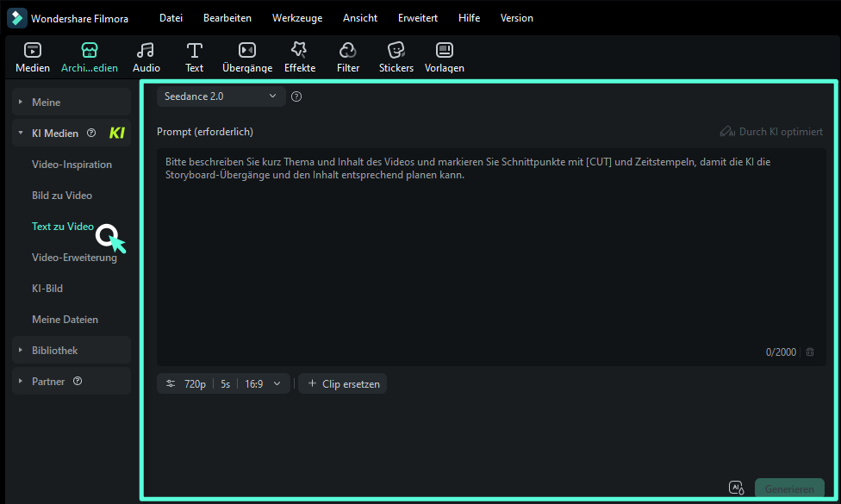Toggle the Durch KI optimiert option

click(771, 132)
